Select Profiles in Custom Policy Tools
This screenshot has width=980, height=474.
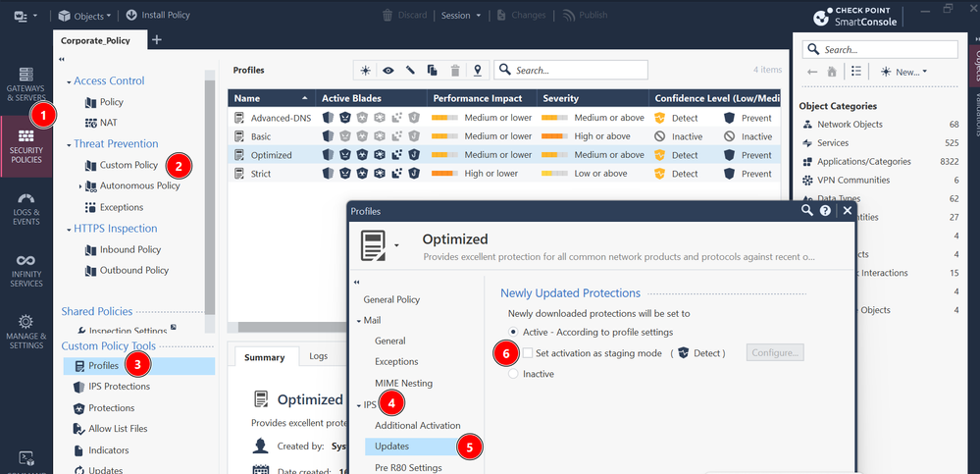point(138,366)
